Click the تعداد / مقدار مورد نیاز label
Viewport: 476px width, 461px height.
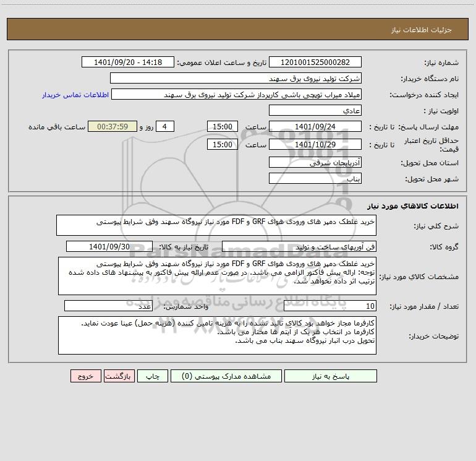(x=424, y=307)
